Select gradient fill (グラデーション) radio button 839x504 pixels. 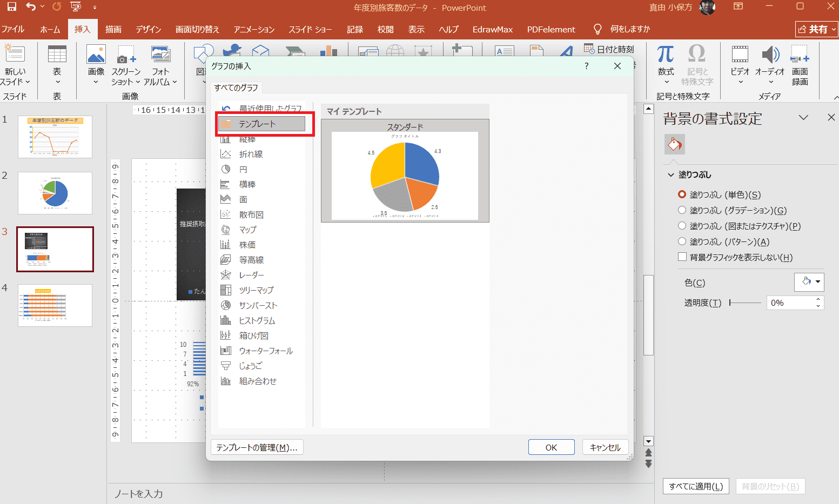point(682,210)
